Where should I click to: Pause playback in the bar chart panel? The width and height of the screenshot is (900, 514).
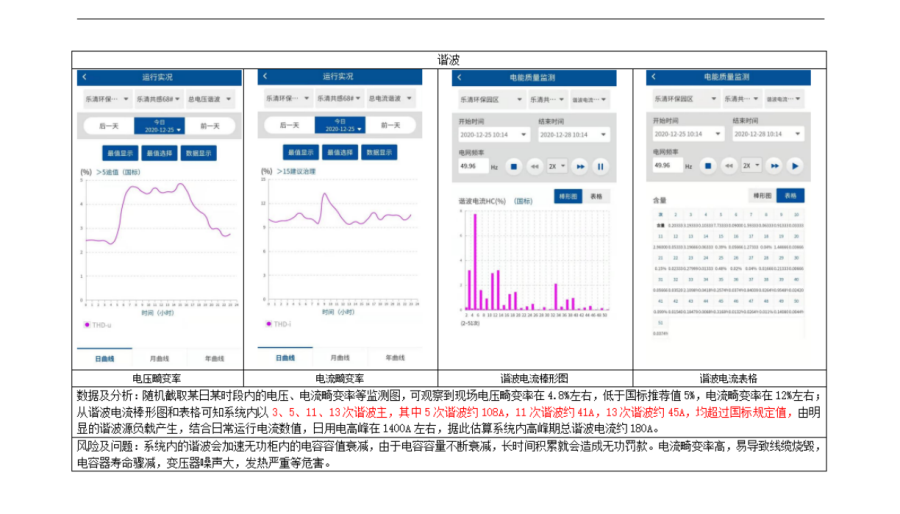coord(601,166)
